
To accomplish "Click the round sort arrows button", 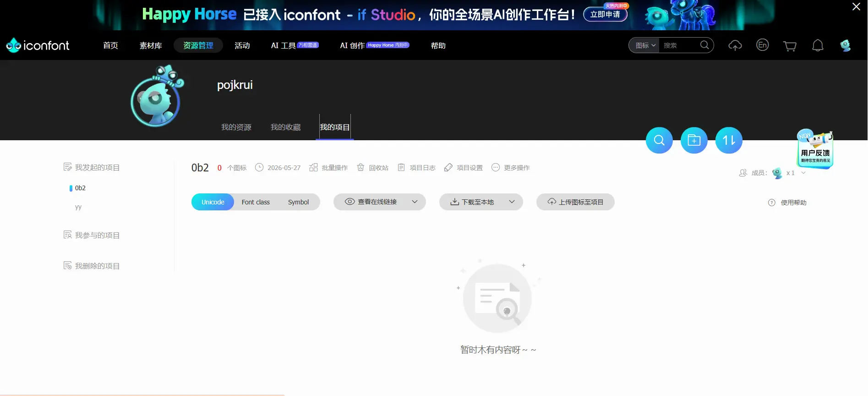I will (729, 140).
